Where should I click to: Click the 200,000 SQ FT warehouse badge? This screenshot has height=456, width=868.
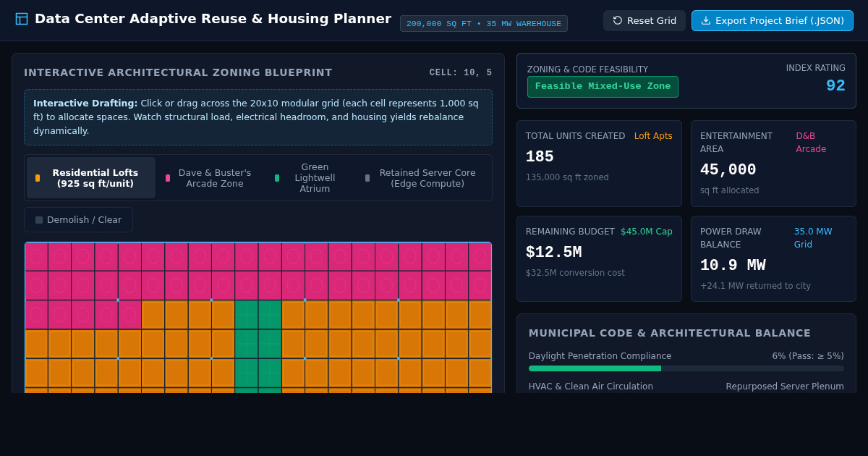click(484, 24)
